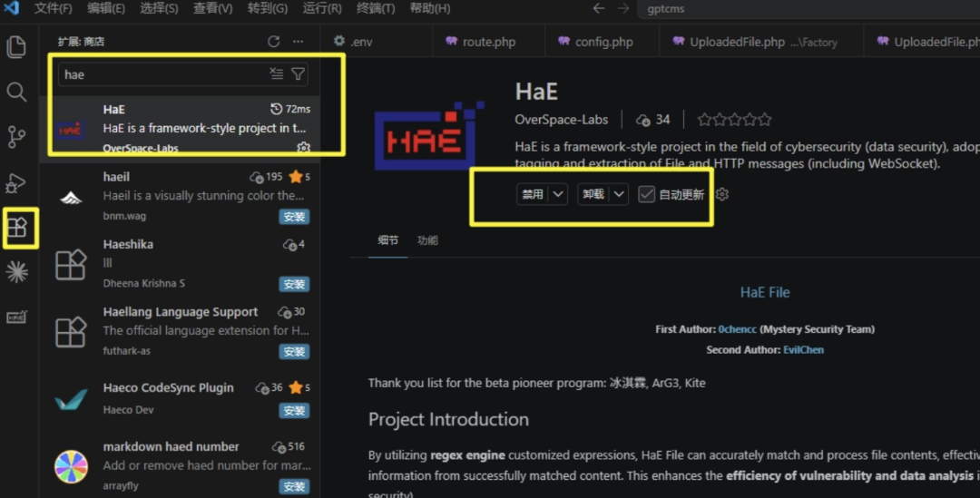Click the Haellang Language Support icon

point(71,332)
